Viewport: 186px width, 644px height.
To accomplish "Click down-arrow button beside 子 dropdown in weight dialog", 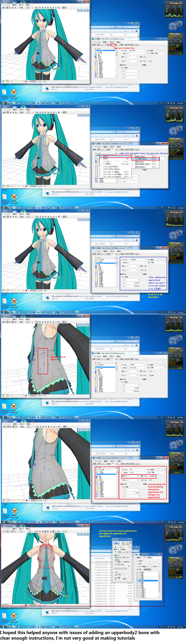I will pos(130,552).
